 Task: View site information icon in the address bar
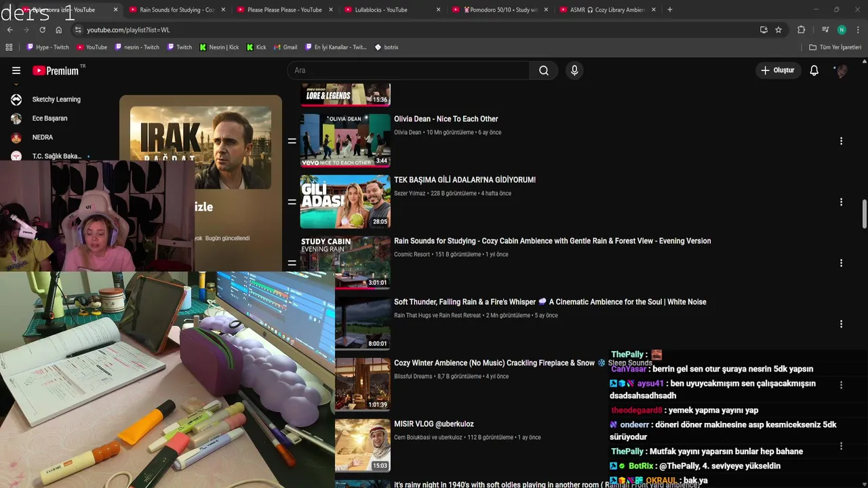click(x=78, y=30)
